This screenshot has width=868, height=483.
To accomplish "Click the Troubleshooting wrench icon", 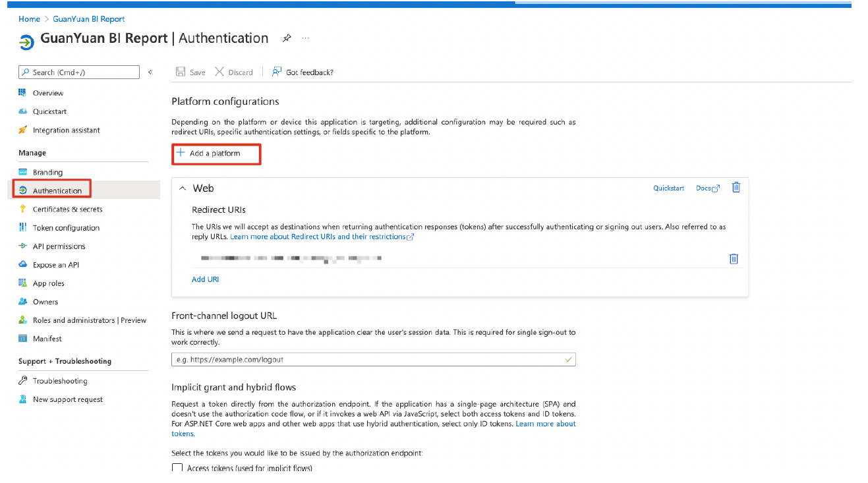I will tap(22, 380).
